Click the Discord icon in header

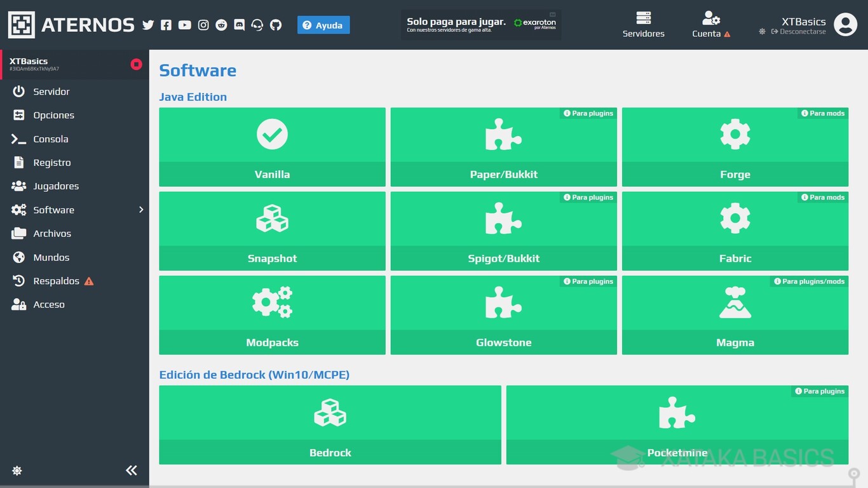(x=239, y=25)
